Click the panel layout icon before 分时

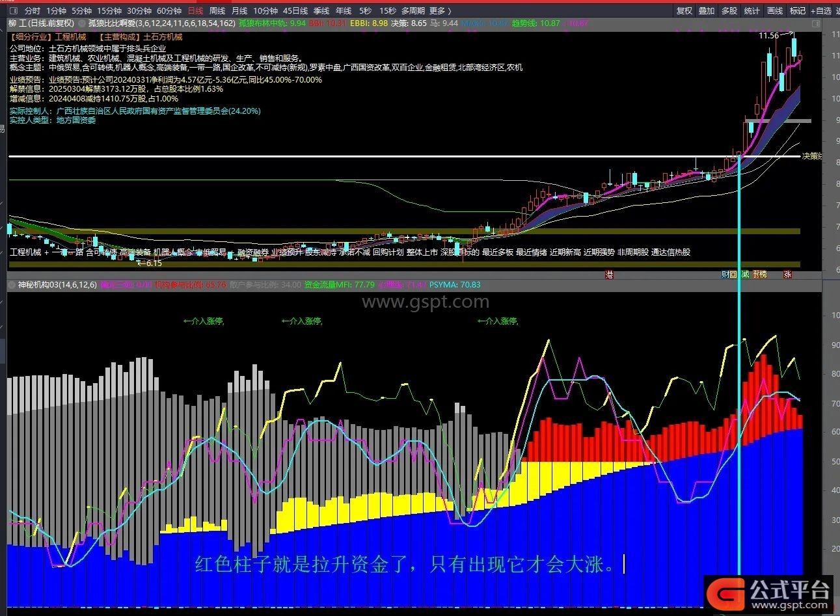(x=13, y=10)
